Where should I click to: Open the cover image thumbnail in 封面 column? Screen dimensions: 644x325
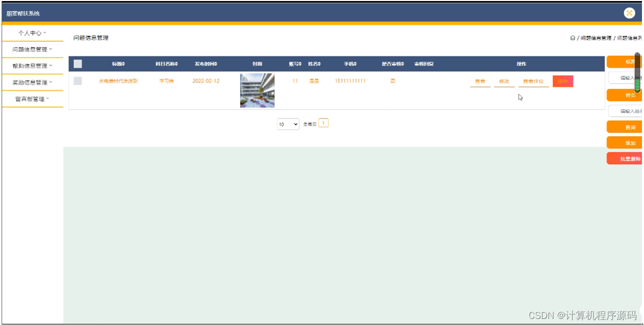(257, 90)
